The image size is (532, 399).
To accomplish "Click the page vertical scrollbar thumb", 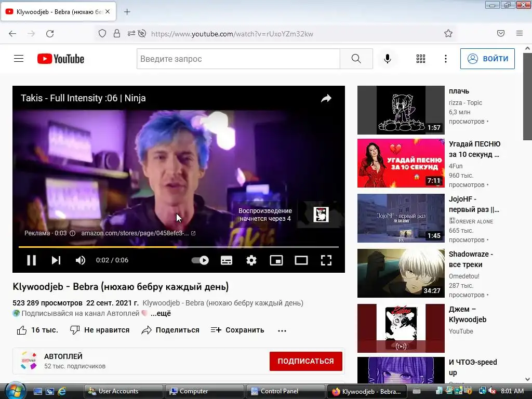I will click(527, 96).
